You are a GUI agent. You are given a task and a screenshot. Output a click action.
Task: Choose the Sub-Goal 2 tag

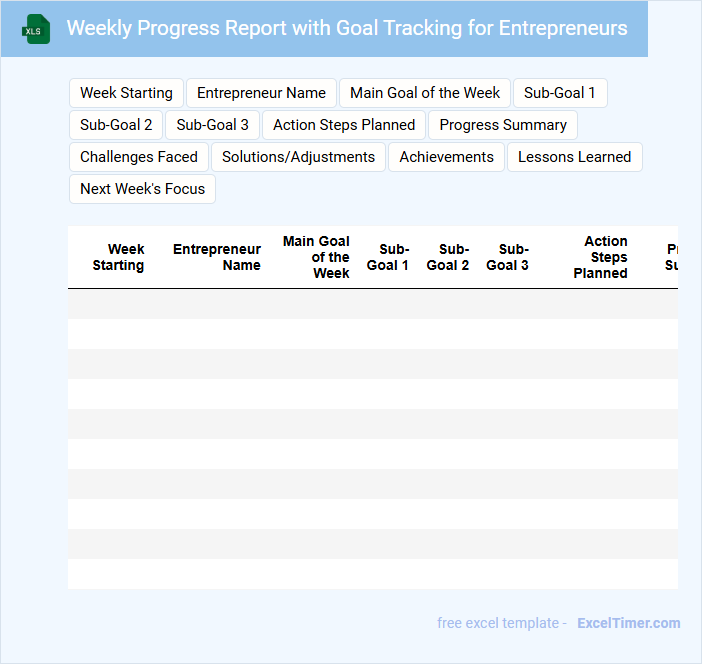[116, 125]
